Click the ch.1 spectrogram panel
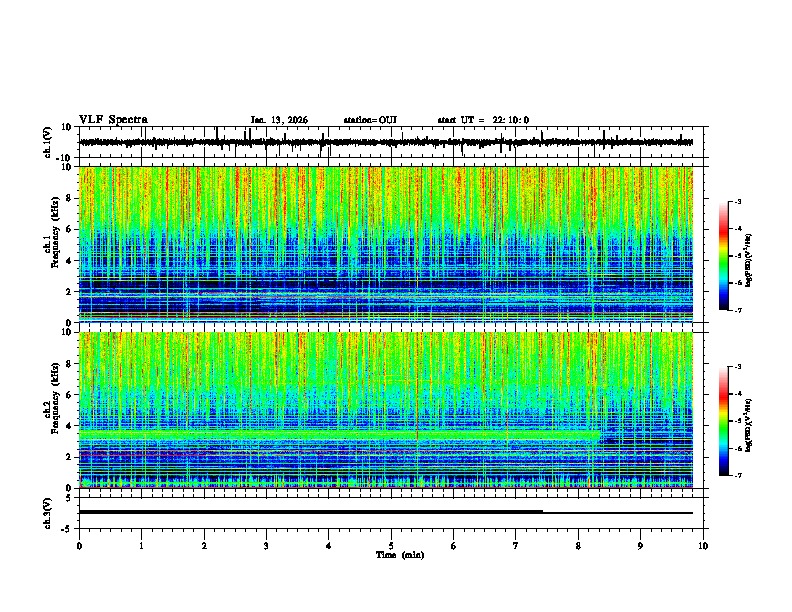 tap(386, 244)
